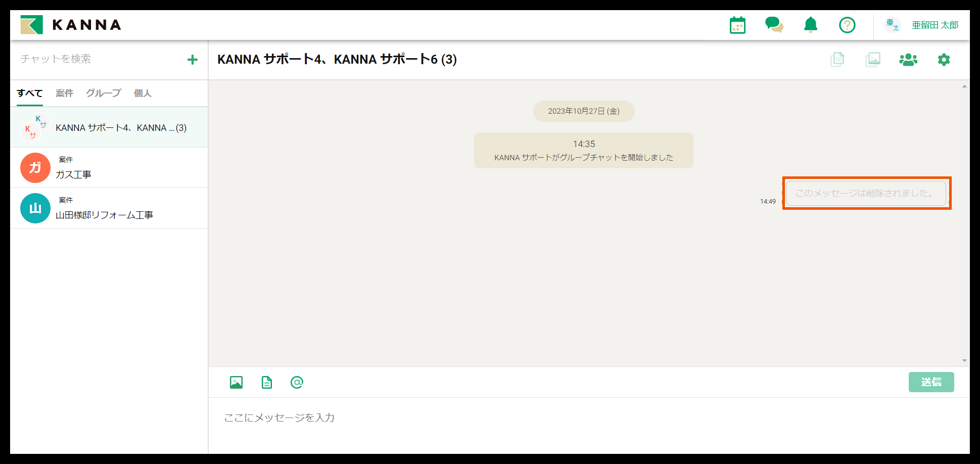
Task: Insert a mention with @ icon
Action: 297,383
